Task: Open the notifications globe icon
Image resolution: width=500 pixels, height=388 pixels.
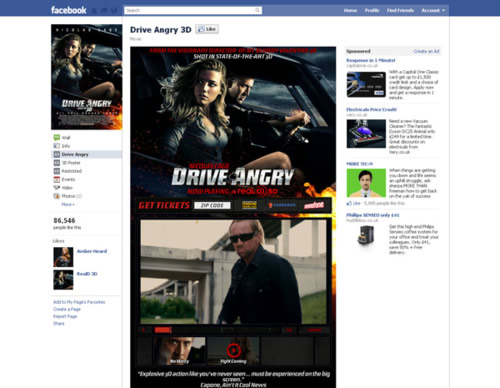Action: [x=114, y=11]
